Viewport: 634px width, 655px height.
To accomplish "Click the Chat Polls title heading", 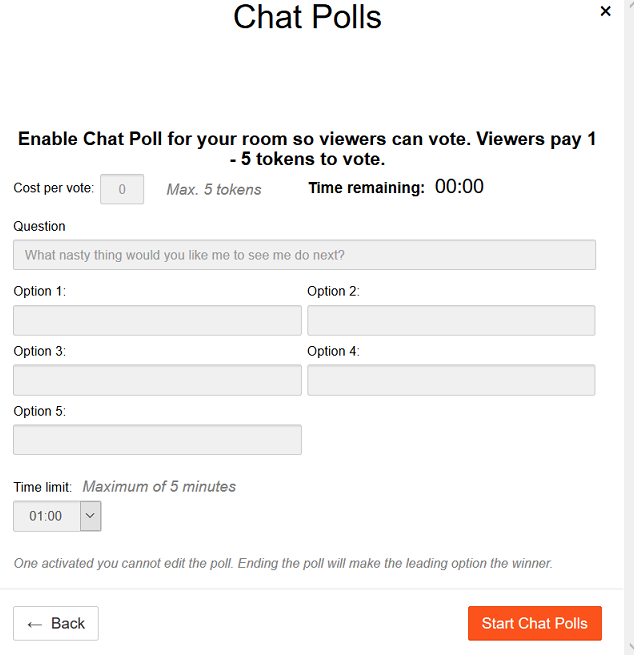I will pos(307,16).
